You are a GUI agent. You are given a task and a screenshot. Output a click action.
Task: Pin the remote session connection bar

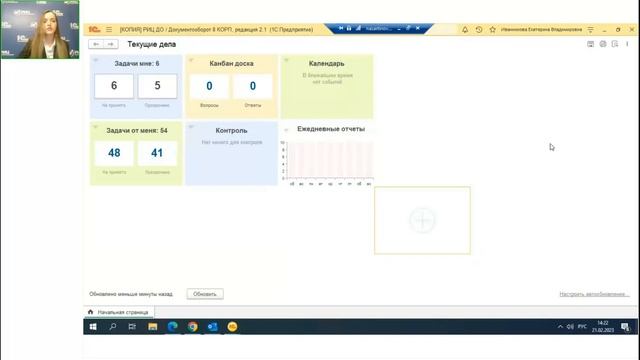tap(340, 28)
